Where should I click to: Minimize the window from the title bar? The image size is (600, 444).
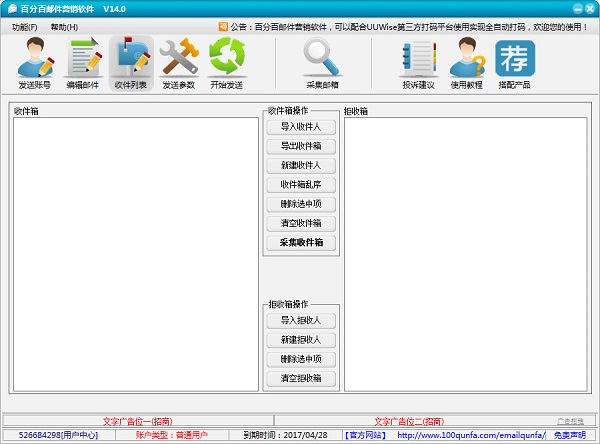click(578, 9)
